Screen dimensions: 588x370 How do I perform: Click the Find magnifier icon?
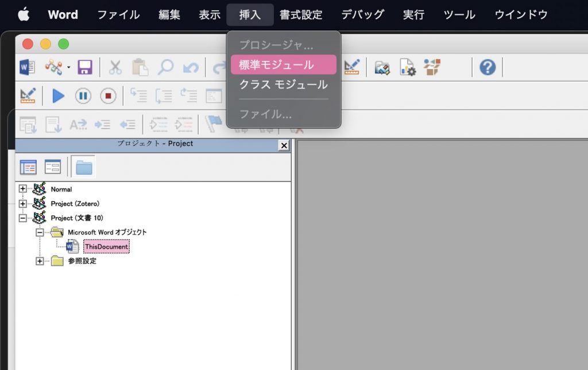[x=165, y=67]
